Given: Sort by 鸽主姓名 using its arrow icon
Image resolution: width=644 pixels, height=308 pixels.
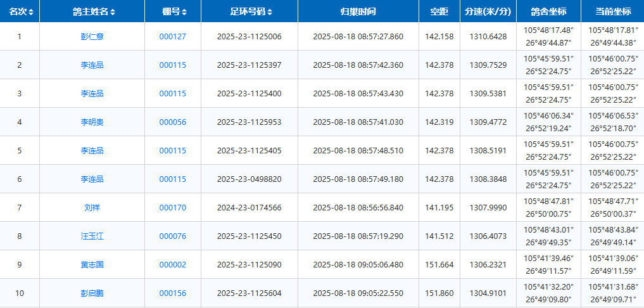Looking at the screenshot, I should point(113,12).
